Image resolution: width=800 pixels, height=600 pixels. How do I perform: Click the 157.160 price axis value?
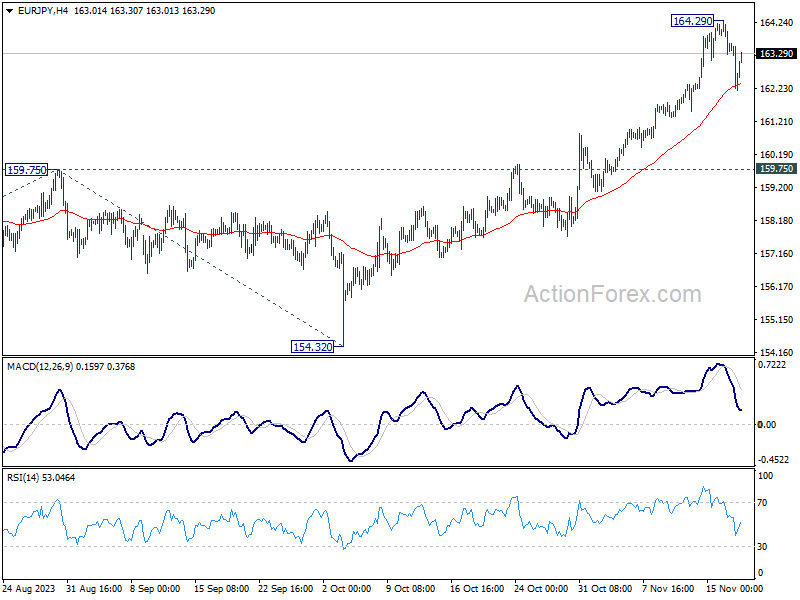777,254
